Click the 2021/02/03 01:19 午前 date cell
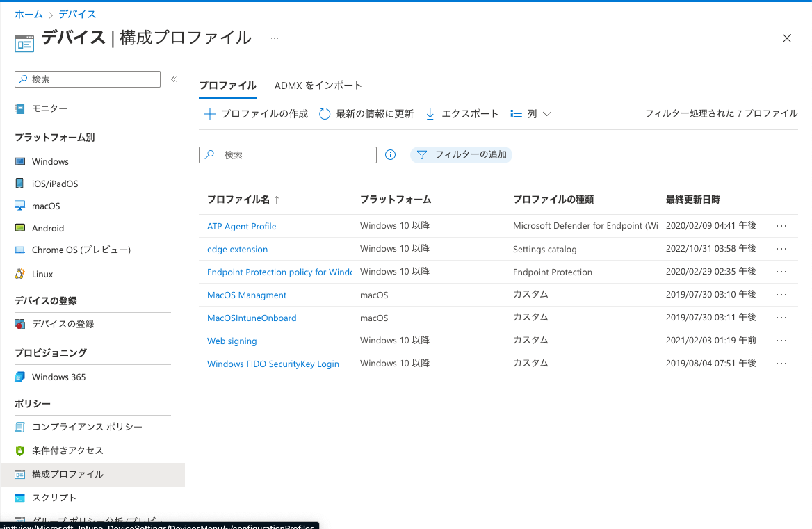This screenshot has height=529, width=812. tap(711, 340)
